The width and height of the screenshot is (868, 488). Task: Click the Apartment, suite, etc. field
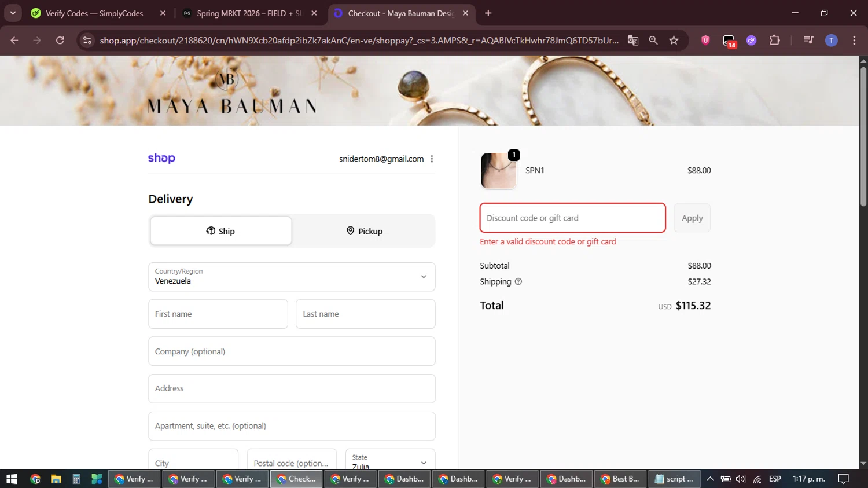[292, 426]
